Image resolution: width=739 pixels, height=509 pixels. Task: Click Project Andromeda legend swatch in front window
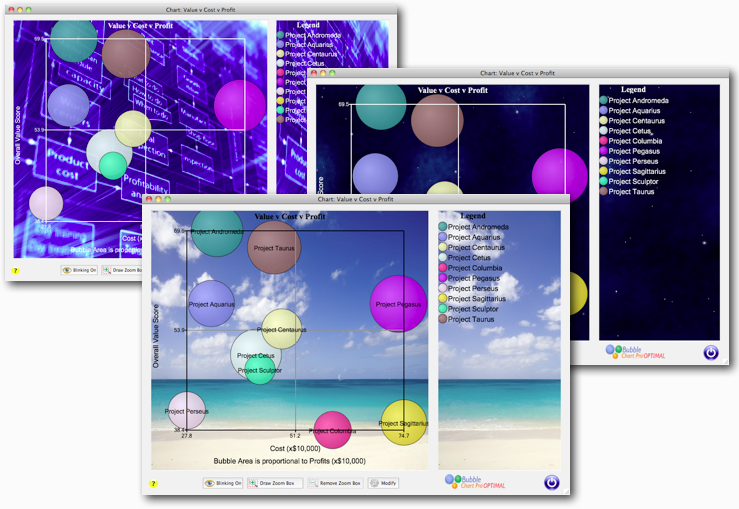pyautogui.click(x=442, y=227)
